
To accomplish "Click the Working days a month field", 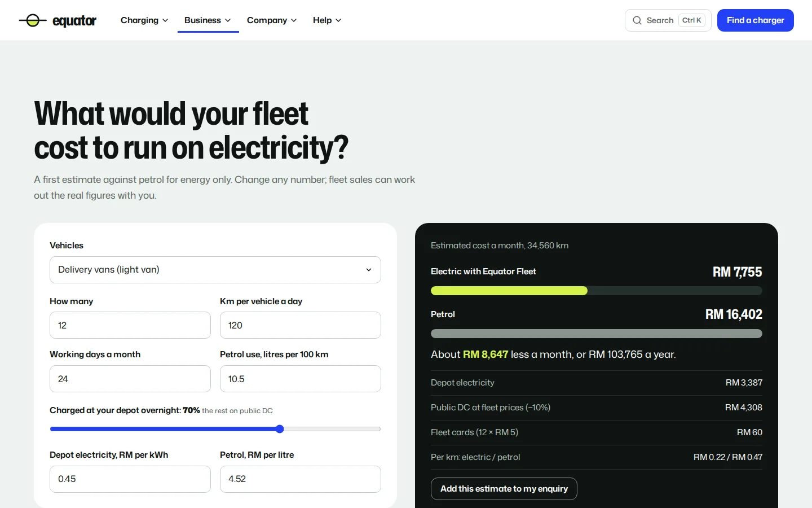I will pyautogui.click(x=130, y=379).
